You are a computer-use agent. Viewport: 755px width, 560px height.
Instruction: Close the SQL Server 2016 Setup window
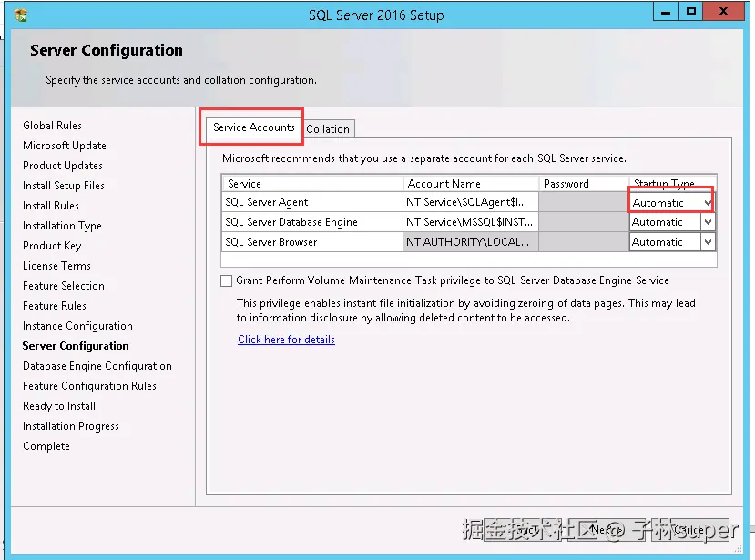[723, 12]
